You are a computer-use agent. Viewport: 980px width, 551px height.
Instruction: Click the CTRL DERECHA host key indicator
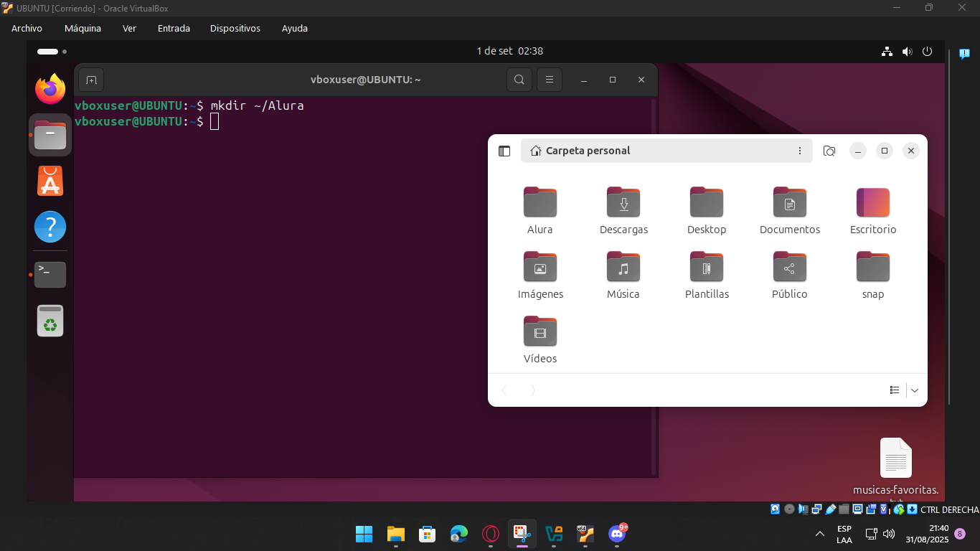pos(949,509)
